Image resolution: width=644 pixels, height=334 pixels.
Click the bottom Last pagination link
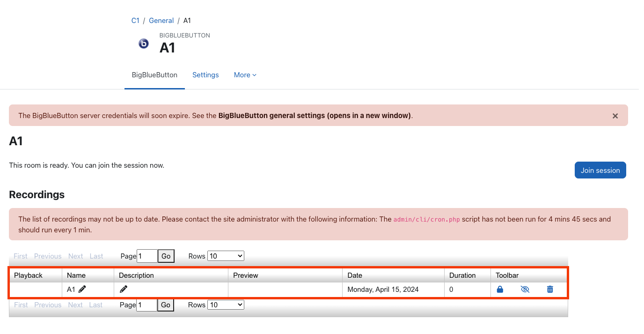96,305
